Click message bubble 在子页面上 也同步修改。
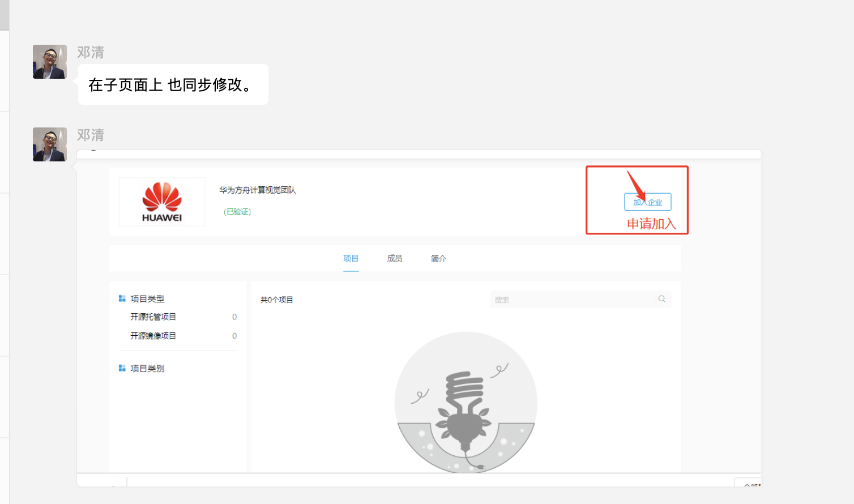 click(173, 84)
